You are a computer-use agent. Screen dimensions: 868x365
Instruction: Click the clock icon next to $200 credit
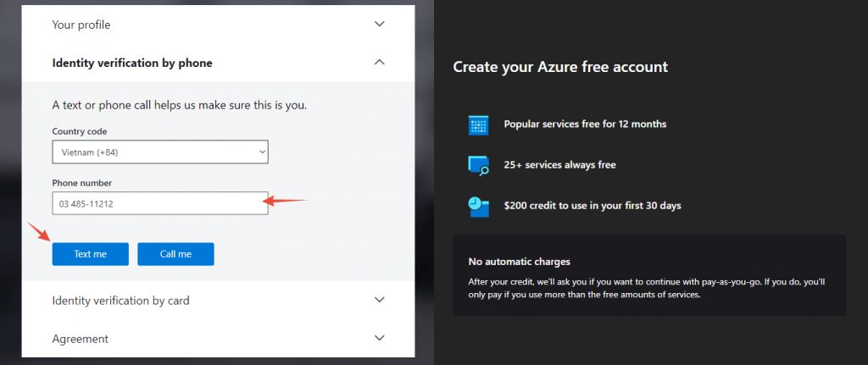tap(478, 207)
